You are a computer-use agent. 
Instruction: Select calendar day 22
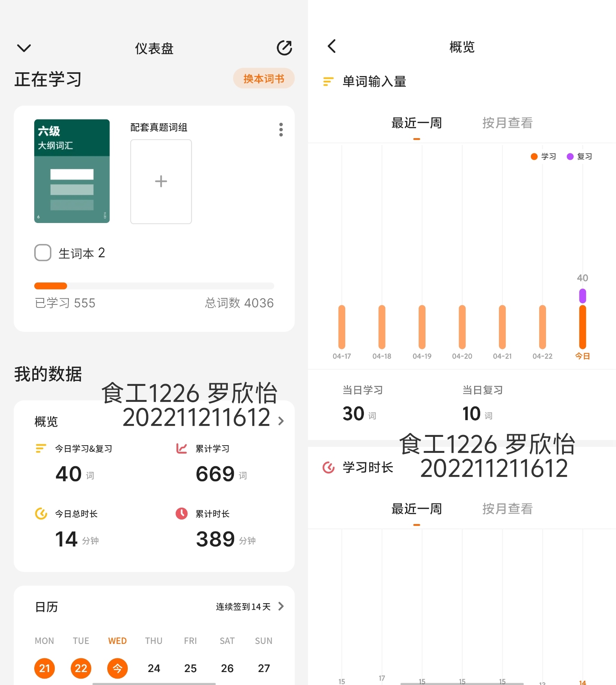pos(81,668)
